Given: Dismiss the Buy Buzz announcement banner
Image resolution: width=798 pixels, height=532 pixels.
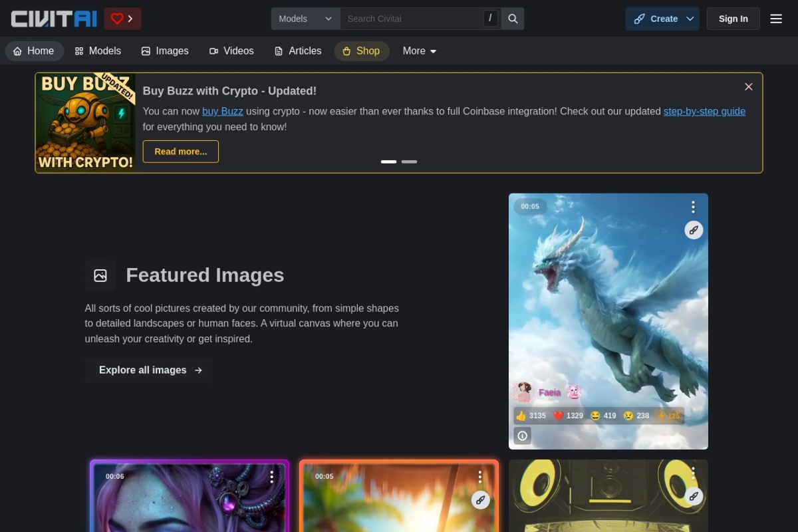Looking at the screenshot, I should (748, 87).
